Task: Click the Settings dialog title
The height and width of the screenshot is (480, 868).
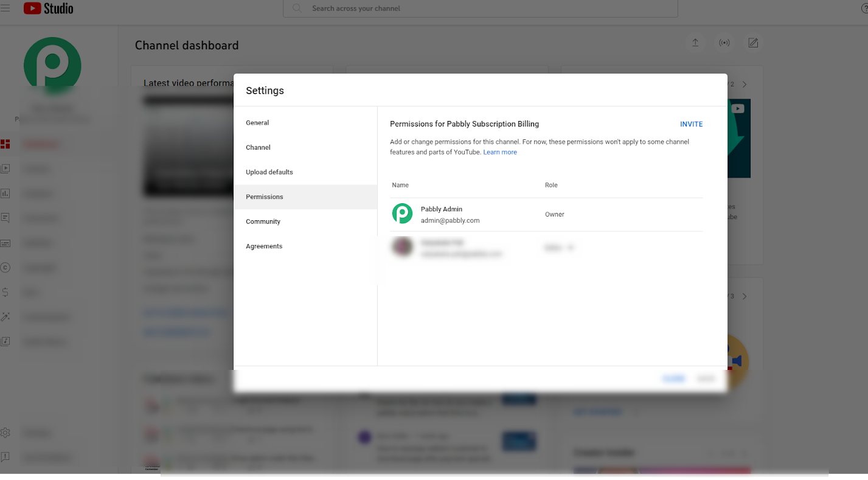Action: pyautogui.click(x=265, y=91)
